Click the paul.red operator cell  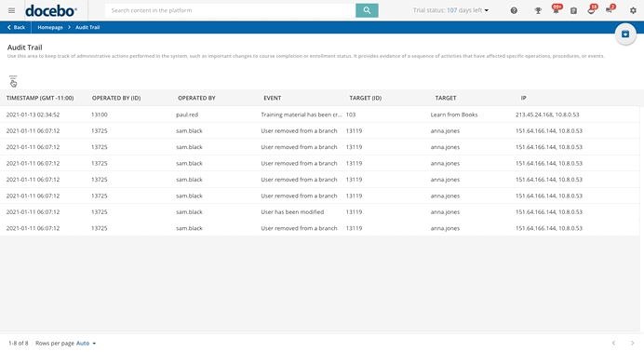(x=187, y=115)
